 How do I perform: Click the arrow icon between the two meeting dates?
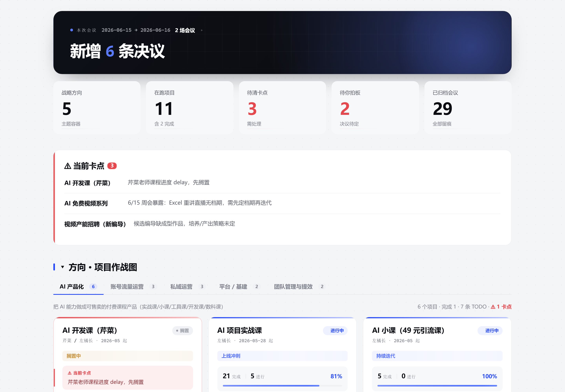pos(136,30)
